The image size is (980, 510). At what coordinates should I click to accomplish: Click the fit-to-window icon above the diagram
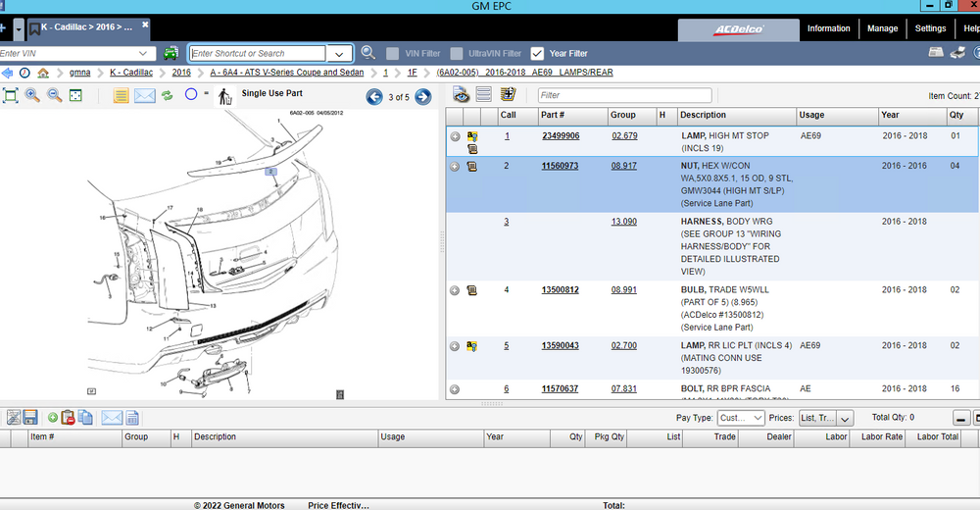click(x=11, y=95)
